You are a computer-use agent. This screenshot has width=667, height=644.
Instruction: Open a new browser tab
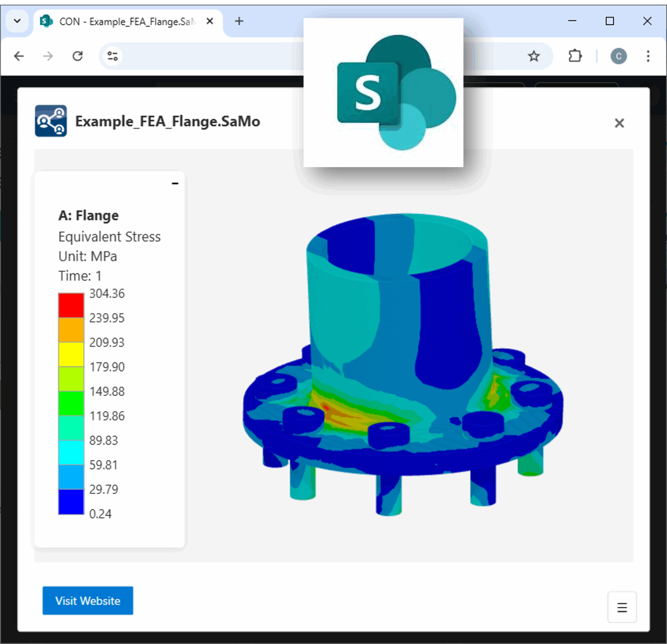[239, 21]
